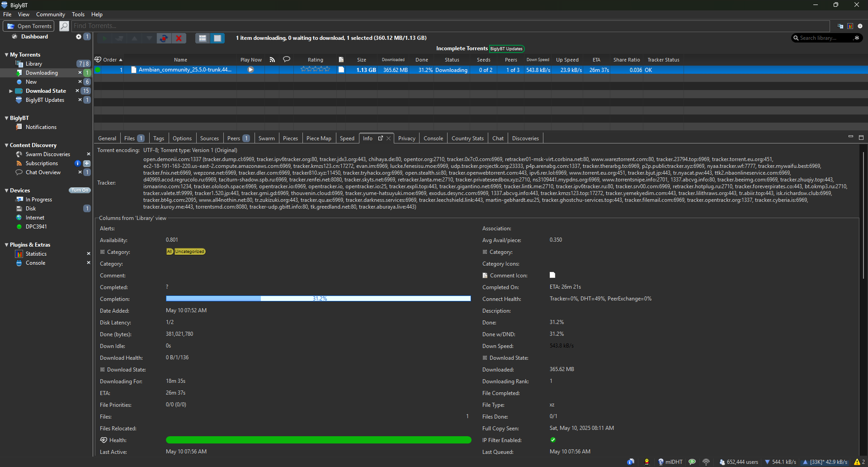The image size is (868, 467).
Task: Collapse the Plugins & Extras section
Action: click(6, 245)
